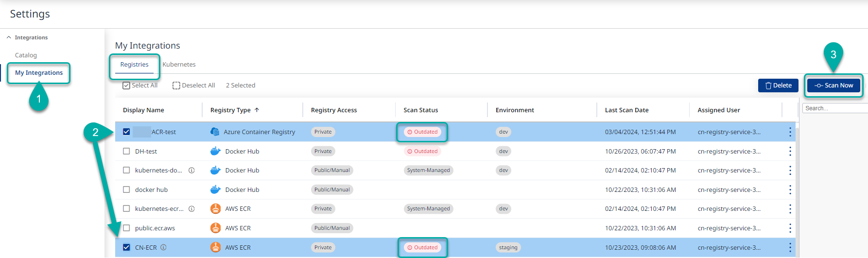Open the kebab menu for public.ecr.aws row
The height and width of the screenshot is (258, 868).
point(790,228)
